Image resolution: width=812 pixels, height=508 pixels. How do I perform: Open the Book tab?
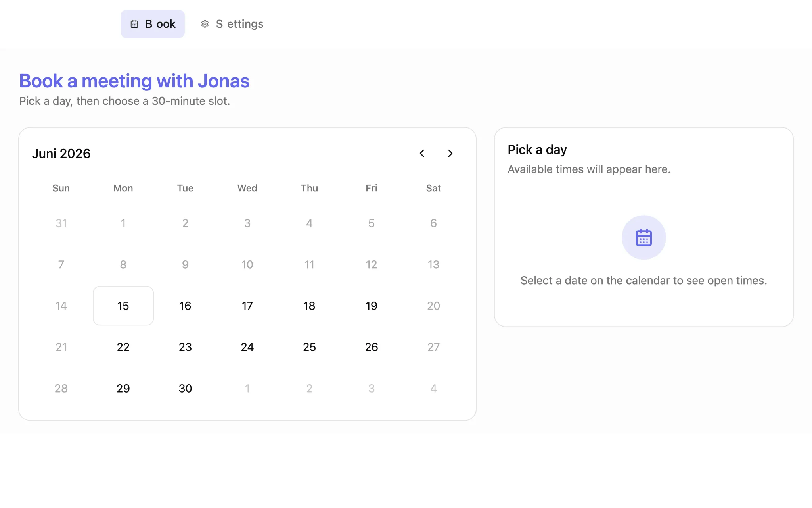[153, 24]
